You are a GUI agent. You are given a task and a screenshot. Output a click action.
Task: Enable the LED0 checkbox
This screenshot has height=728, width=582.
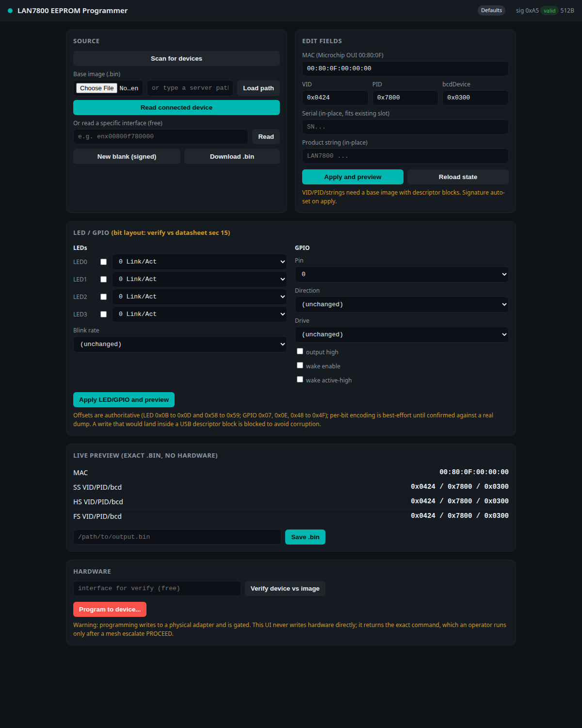point(103,262)
